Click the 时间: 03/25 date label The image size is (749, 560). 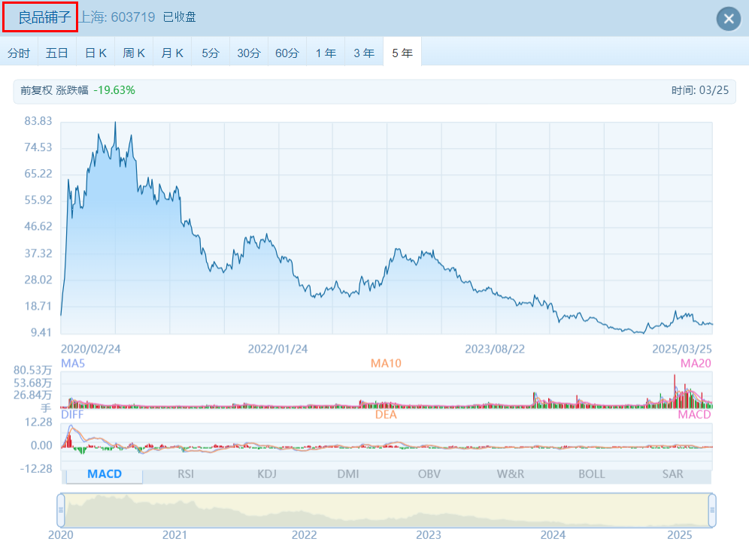tap(700, 90)
